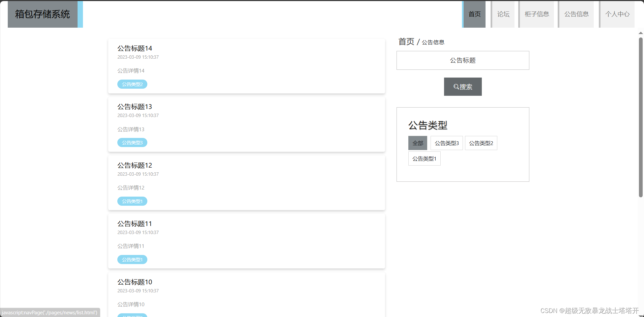The width and height of the screenshot is (644, 317).
Task: Click the 公告类型 sidebar heading
Action: [x=428, y=125]
